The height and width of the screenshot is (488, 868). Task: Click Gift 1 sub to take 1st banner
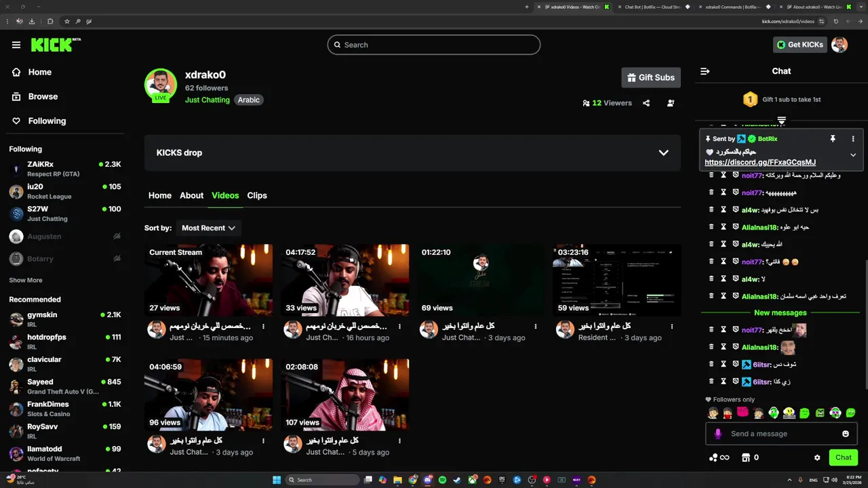coord(781,100)
